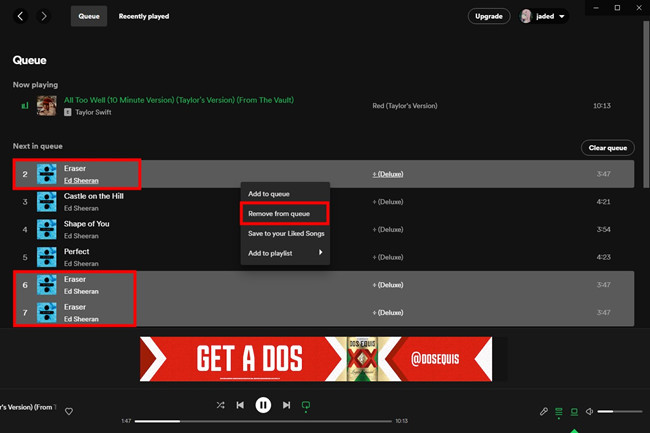The height and width of the screenshot is (433, 650).
Task: Choose Add to queue in context menu
Action: tap(285, 194)
